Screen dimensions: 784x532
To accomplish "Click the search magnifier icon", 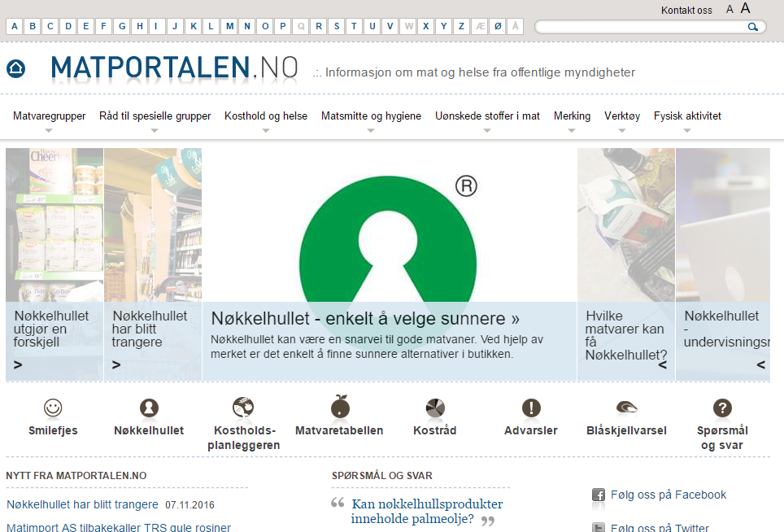I will (752, 27).
